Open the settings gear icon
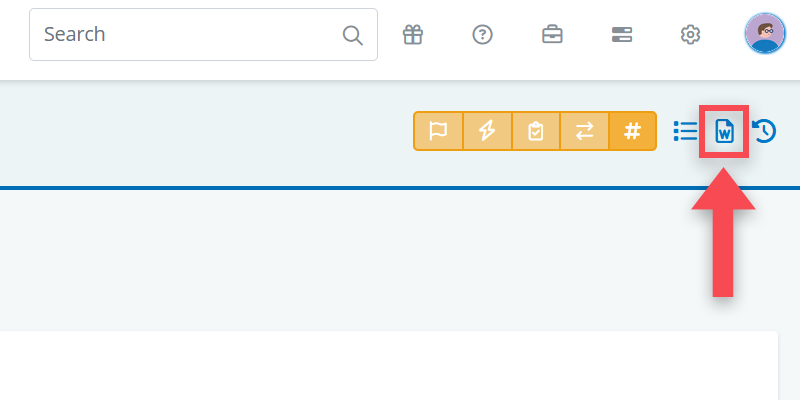The height and width of the screenshot is (400, 800). pos(690,34)
